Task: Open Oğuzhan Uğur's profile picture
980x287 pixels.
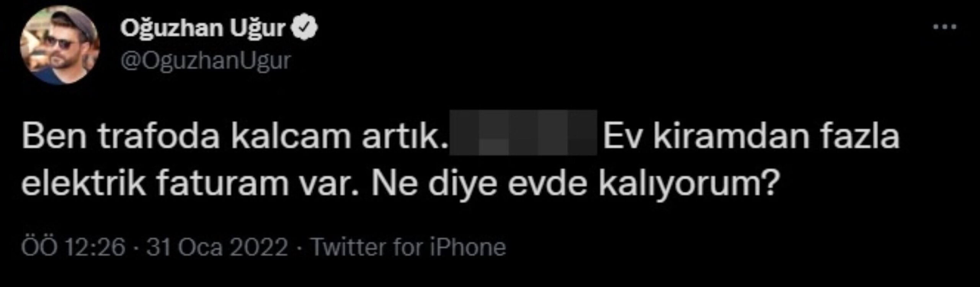Action: tap(60, 45)
